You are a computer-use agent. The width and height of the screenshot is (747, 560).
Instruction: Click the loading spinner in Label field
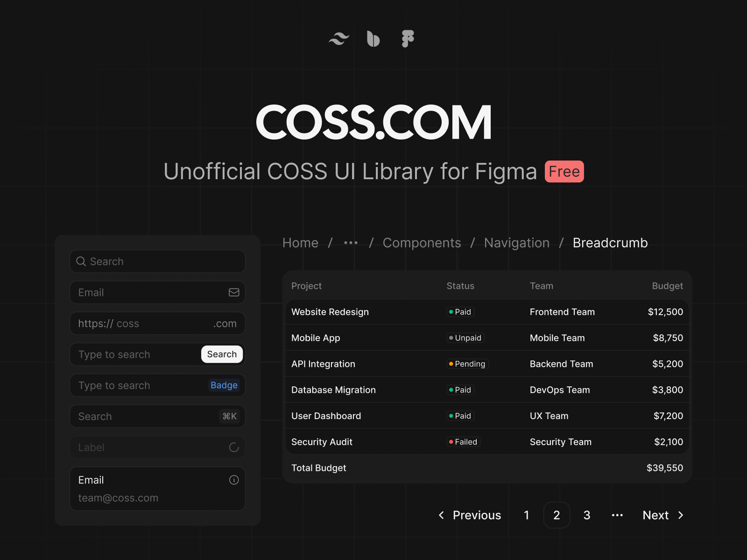pyautogui.click(x=234, y=448)
